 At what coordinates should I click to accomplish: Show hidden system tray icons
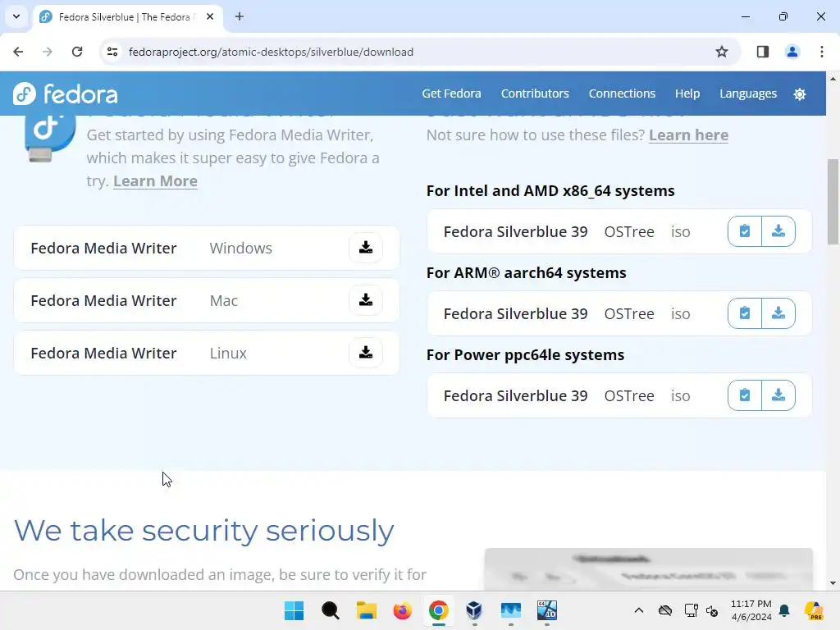[638, 610]
